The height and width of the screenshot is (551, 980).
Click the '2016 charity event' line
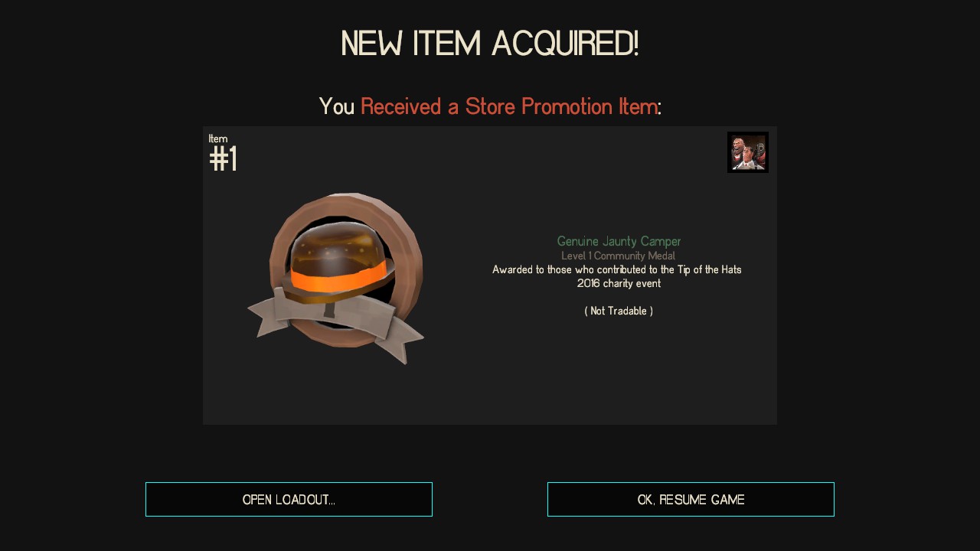point(619,283)
